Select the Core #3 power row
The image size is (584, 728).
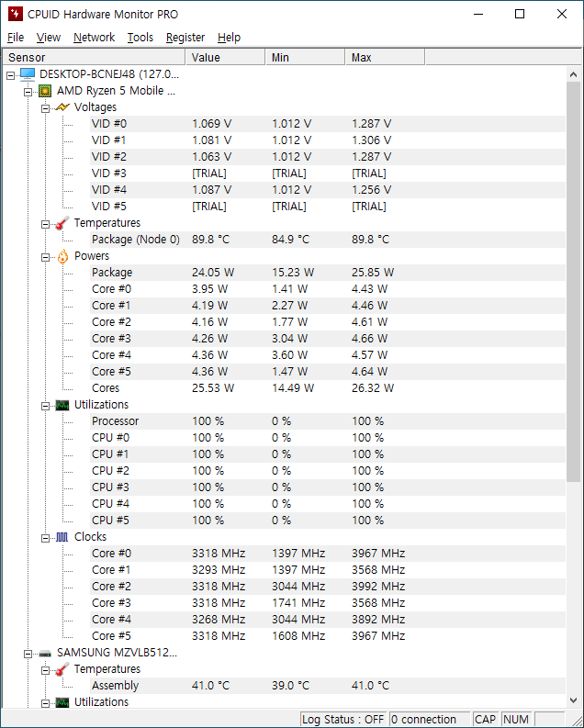(328, 339)
